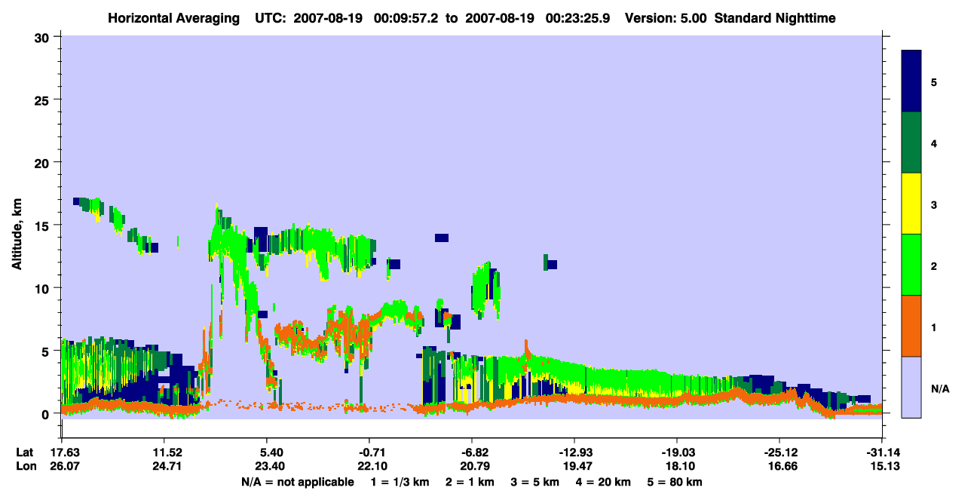Click the 'Lon' row label
The height and width of the screenshot is (503, 980).
pos(25,466)
